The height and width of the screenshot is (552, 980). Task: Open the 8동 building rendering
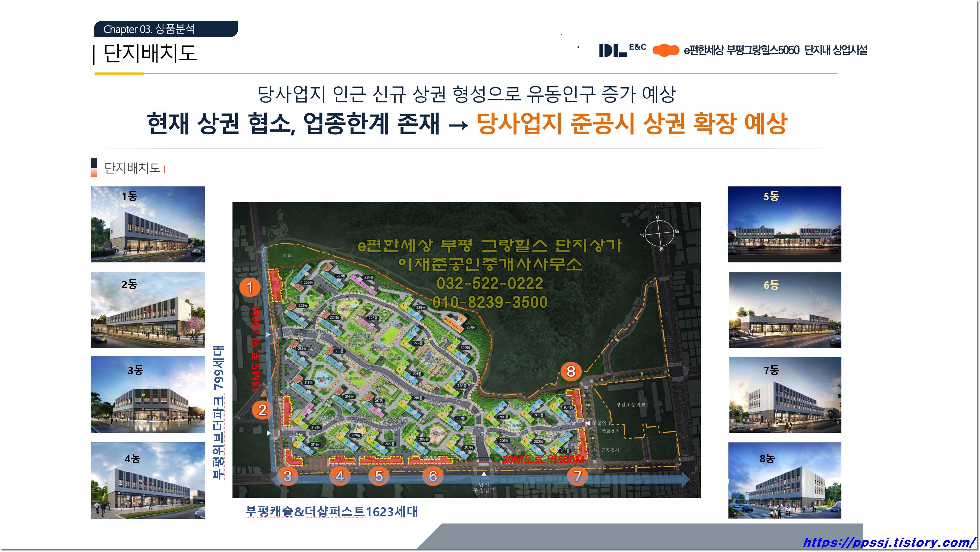point(785,481)
